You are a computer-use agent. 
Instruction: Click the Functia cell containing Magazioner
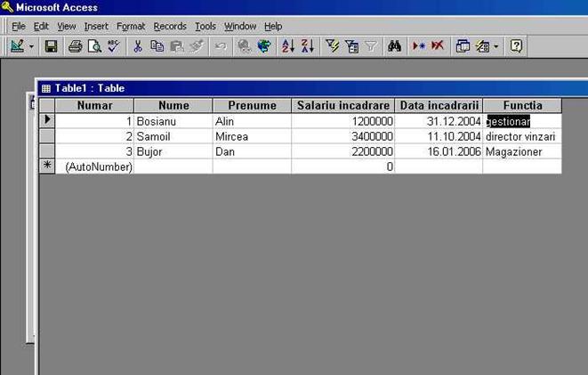pos(521,151)
